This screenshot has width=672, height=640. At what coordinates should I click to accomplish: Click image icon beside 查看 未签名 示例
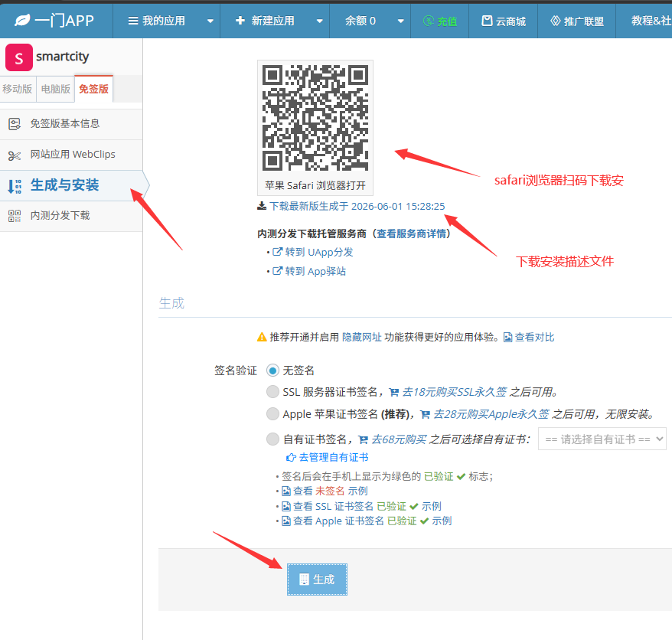(x=285, y=491)
